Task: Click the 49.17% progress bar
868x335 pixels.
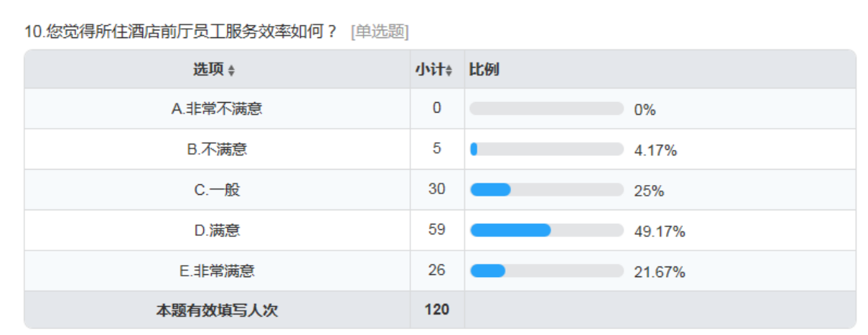Action: pyautogui.click(x=547, y=231)
